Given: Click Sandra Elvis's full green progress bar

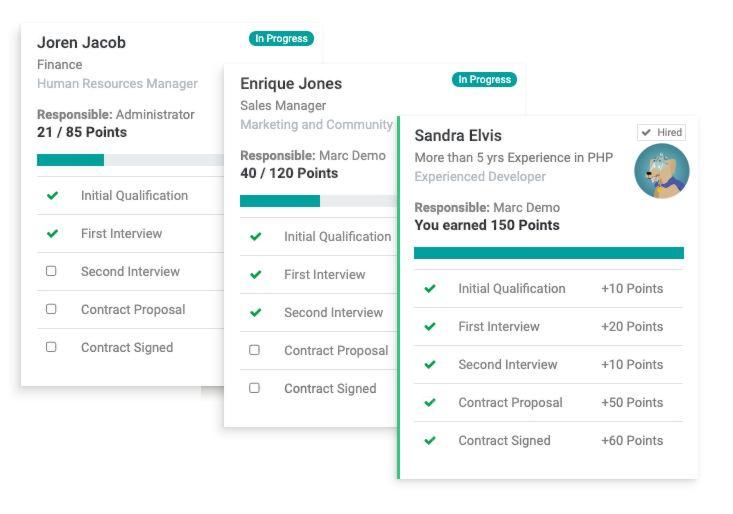Looking at the screenshot, I should click(x=549, y=253).
